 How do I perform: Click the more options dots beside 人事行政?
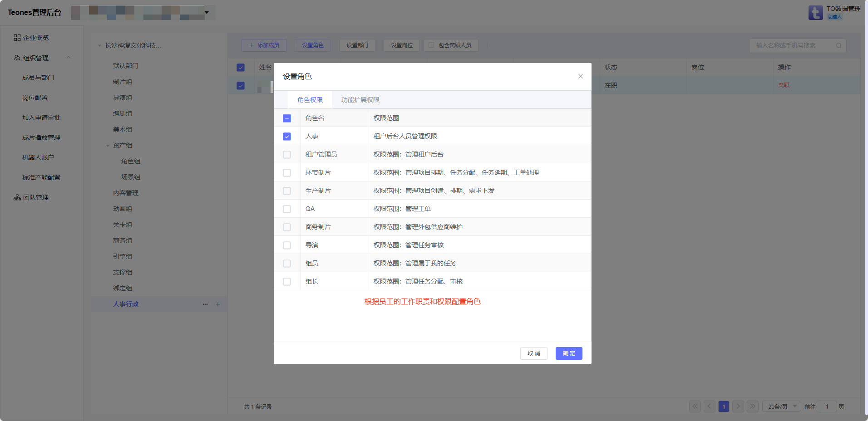pyautogui.click(x=205, y=304)
